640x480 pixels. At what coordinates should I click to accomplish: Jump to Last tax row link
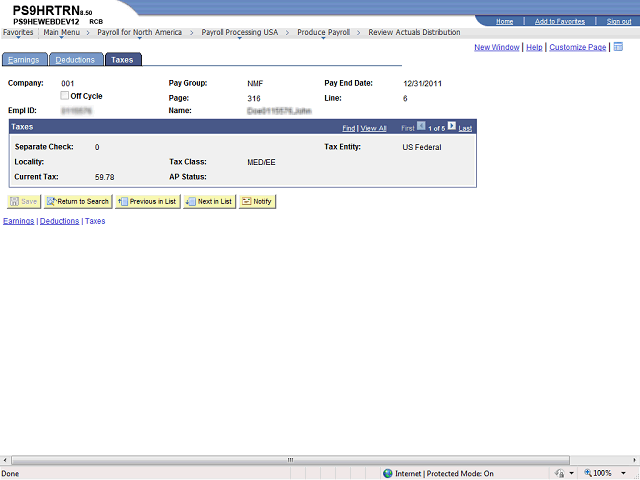click(465, 128)
